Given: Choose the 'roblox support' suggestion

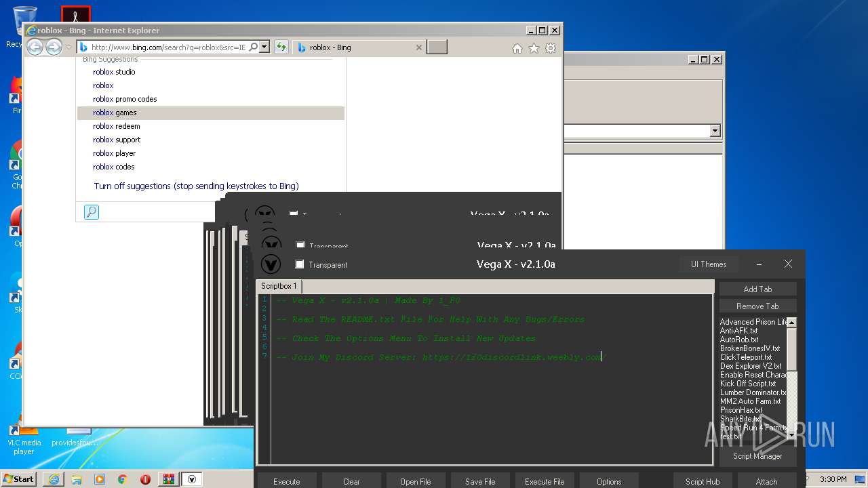Looking at the screenshot, I should 211,140.
